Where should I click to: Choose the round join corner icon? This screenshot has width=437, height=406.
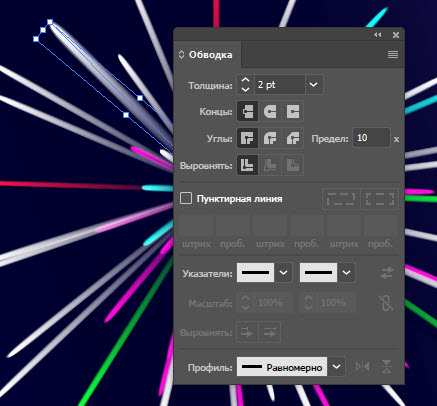[270, 138]
